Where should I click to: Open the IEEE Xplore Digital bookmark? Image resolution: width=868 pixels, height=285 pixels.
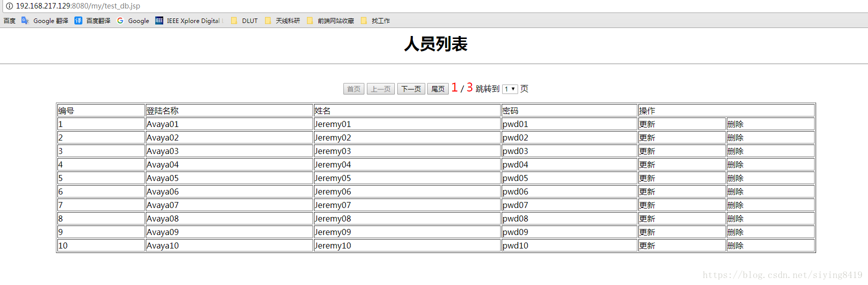[x=188, y=20]
